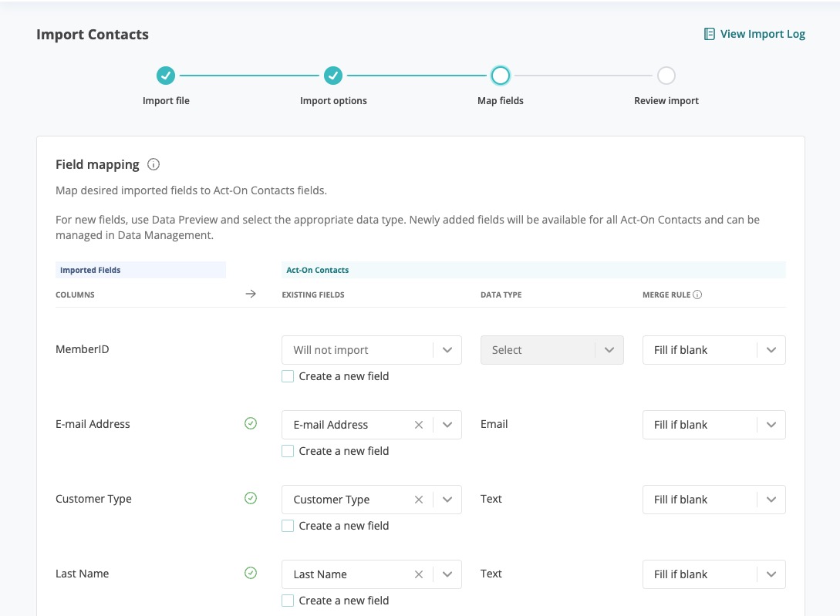This screenshot has height=616, width=840.
Task: Click the Customer Type matched checkmark icon
Action: point(251,498)
